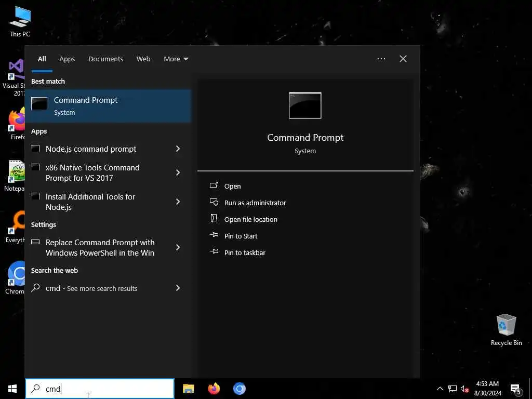Image resolution: width=532 pixels, height=399 pixels.
Task: Switch to the Apps tab
Action: [x=67, y=59]
